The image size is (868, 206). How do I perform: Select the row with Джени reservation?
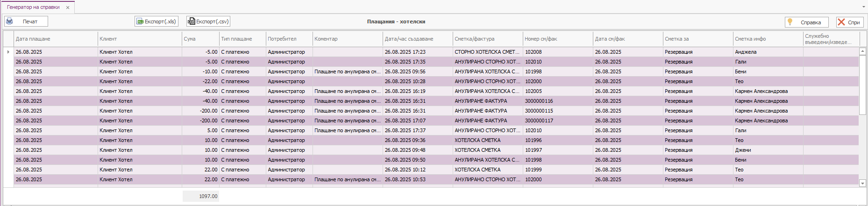tap(743, 150)
